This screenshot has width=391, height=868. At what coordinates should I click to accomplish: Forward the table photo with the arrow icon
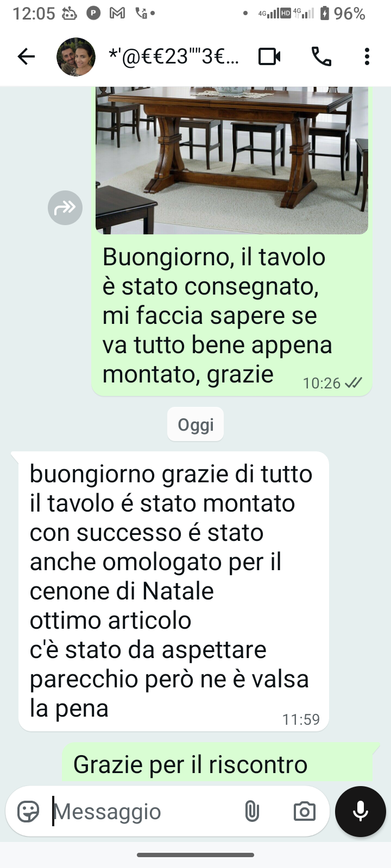click(65, 207)
